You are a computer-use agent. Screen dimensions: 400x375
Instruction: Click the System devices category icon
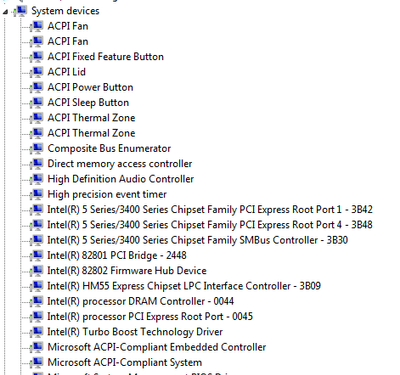20,11
